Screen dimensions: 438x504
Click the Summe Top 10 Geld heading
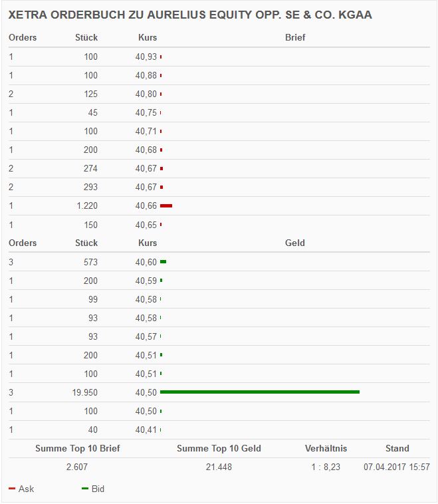click(x=219, y=449)
